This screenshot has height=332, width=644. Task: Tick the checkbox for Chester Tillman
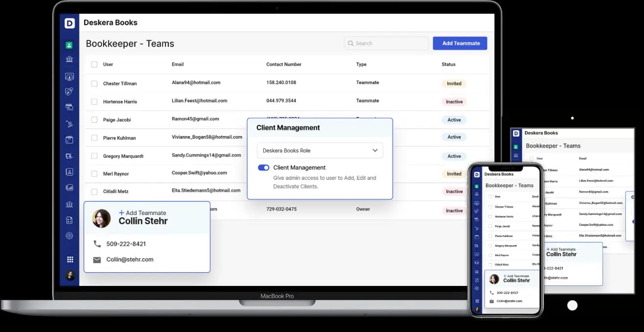pos(94,84)
